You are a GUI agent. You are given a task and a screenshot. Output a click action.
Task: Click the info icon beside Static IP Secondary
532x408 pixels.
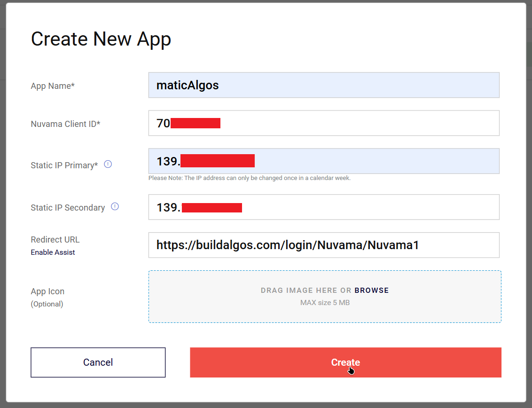(115, 207)
